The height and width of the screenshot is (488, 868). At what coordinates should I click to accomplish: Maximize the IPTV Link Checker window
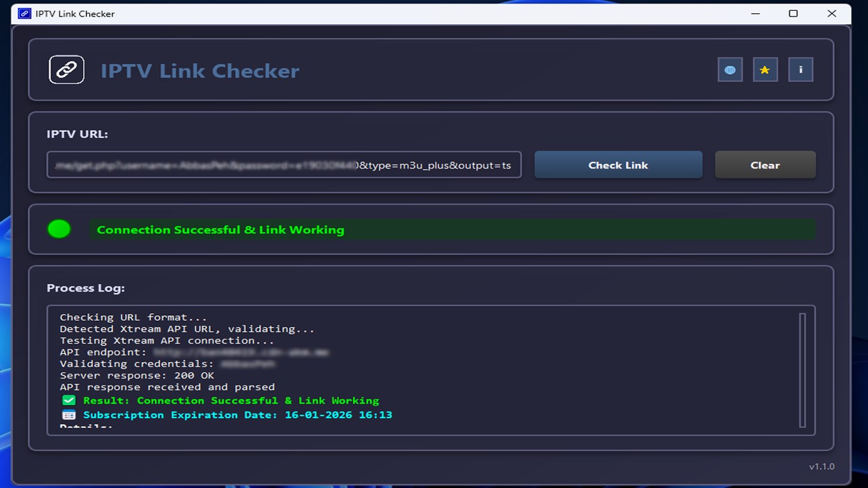pyautogui.click(x=793, y=13)
